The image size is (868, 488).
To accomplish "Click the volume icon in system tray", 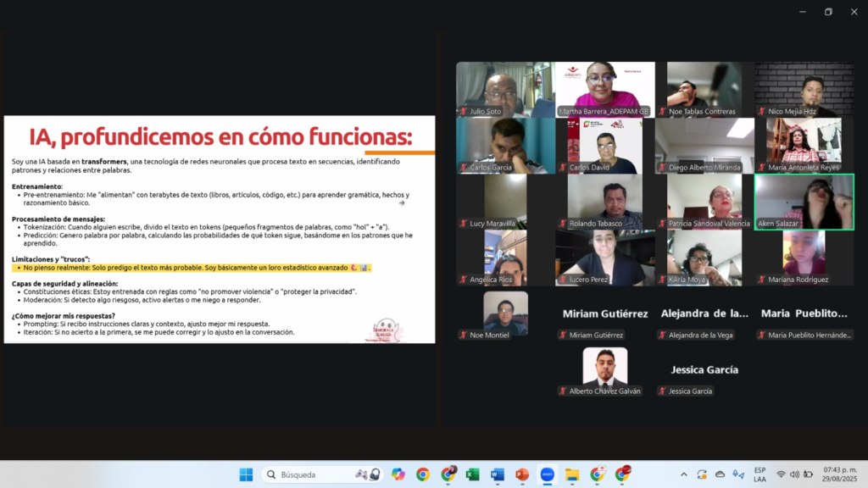I will (x=794, y=474).
